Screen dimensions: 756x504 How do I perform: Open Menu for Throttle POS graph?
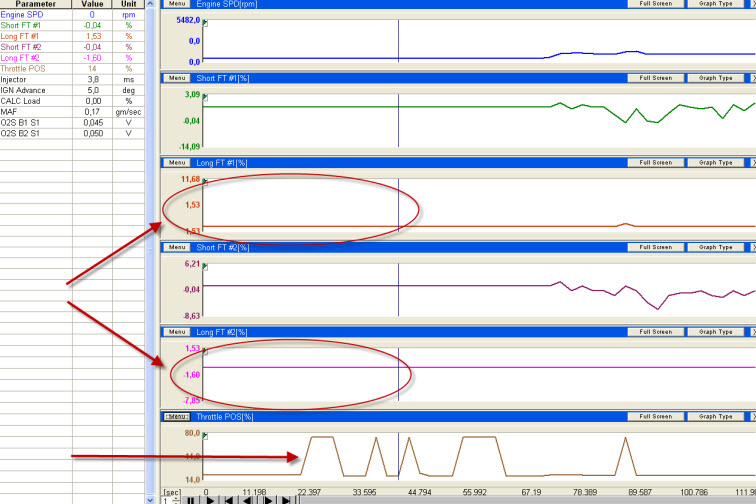(x=177, y=416)
